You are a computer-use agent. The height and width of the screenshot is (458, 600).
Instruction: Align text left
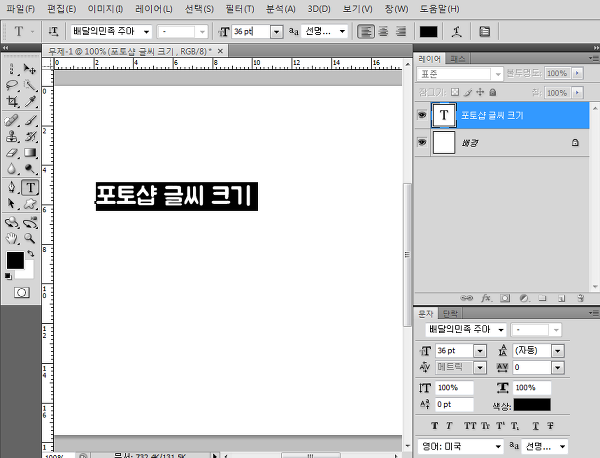tap(366, 31)
